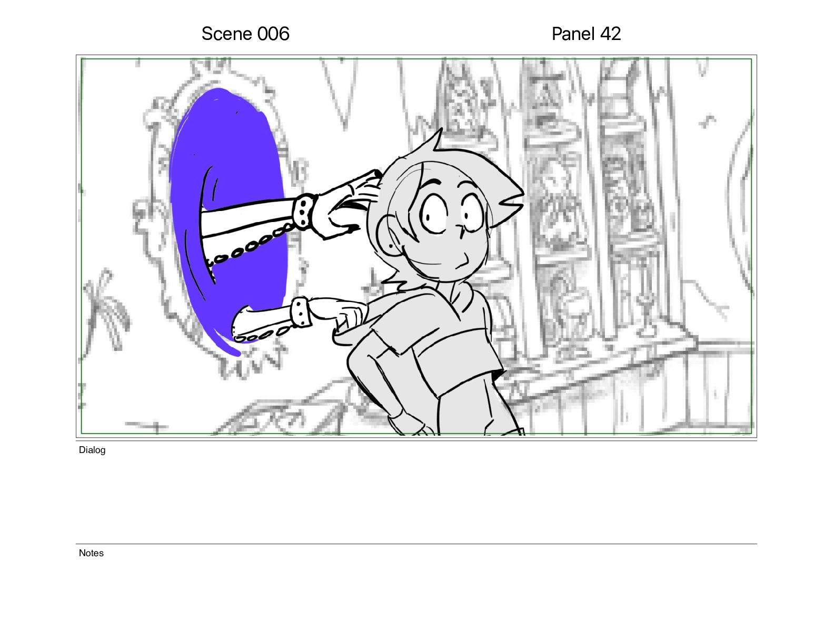Click the 'Panel 42' heading text
The width and height of the screenshot is (834, 644).
pyautogui.click(x=586, y=34)
